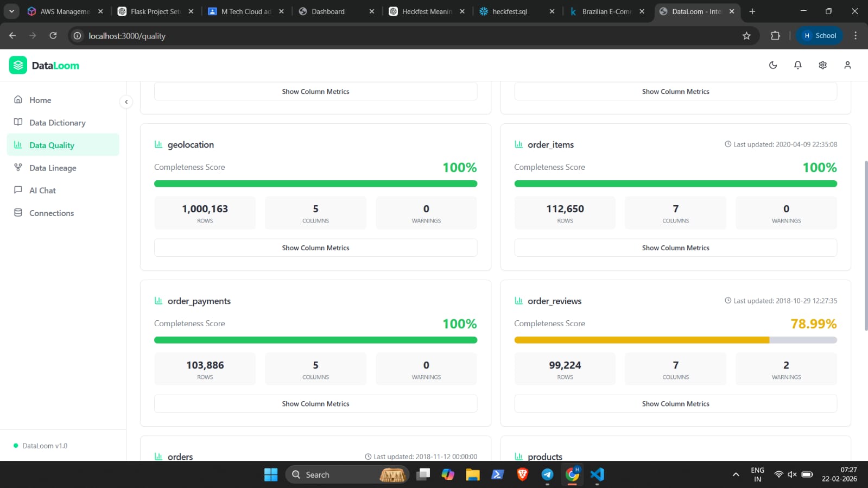Click the Home house icon
The width and height of the screenshot is (868, 488).
pos(18,99)
